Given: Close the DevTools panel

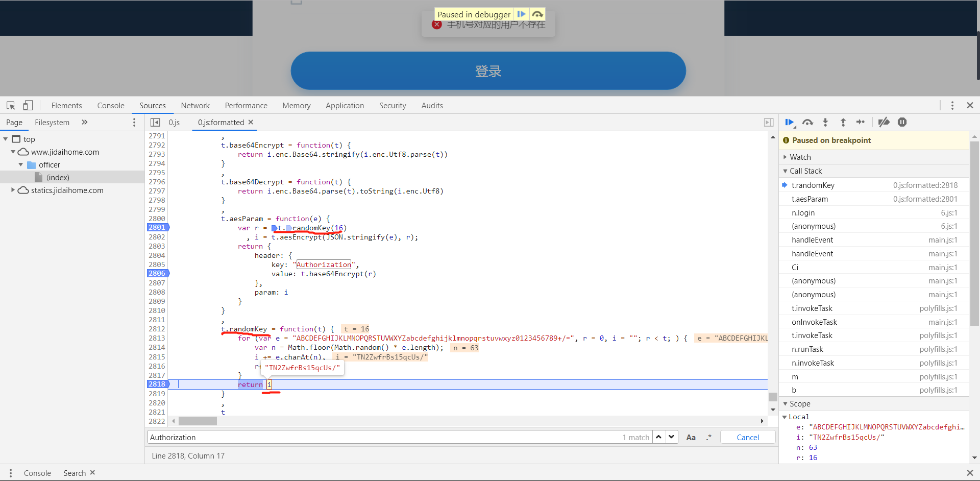Looking at the screenshot, I should [970, 105].
